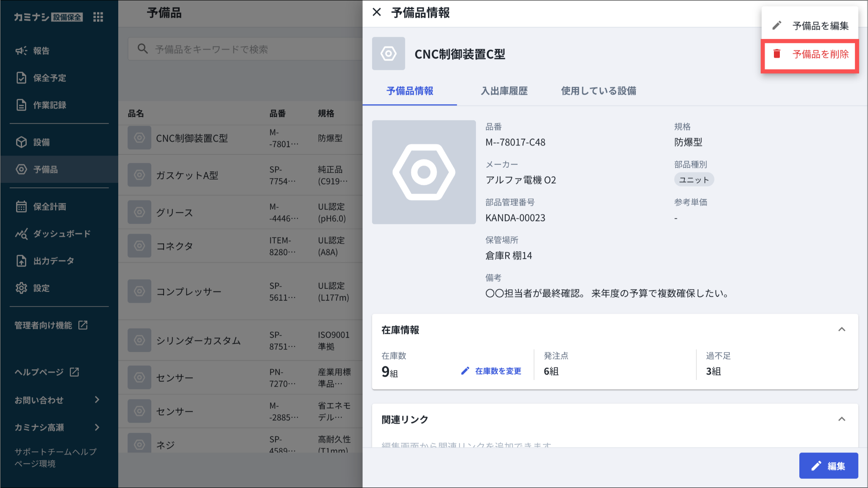
Task: Close the 予備品情報 panel with X
Action: coord(376,12)
